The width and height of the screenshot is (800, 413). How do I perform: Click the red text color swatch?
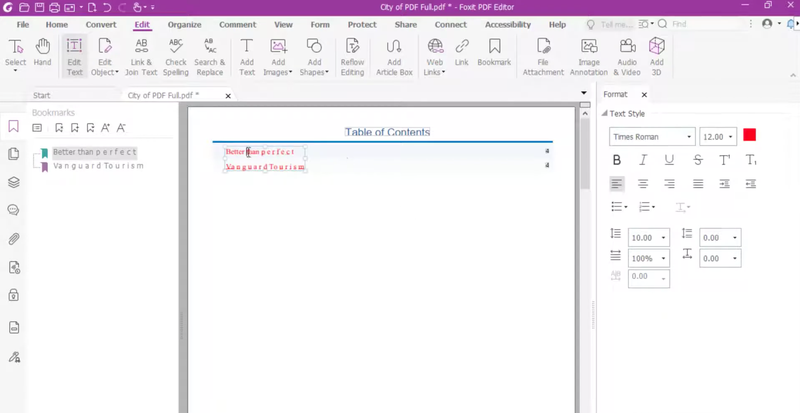(x=749, y=135)
